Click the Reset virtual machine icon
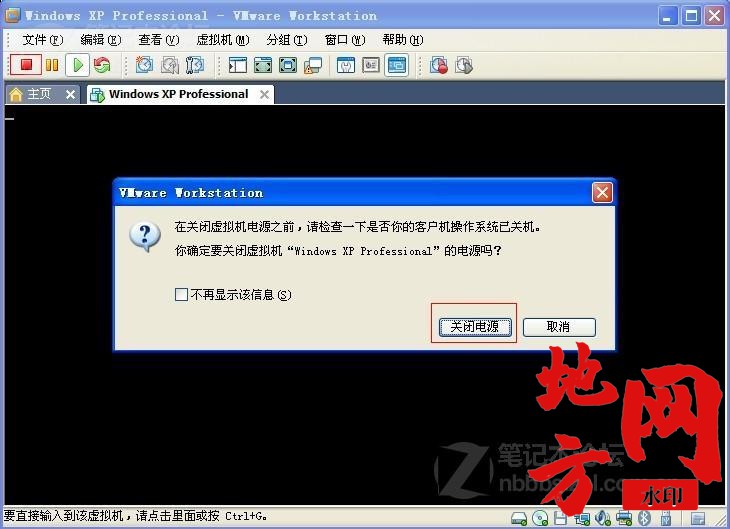The height and width of the screenshot is (529, 730). (102, 65)
